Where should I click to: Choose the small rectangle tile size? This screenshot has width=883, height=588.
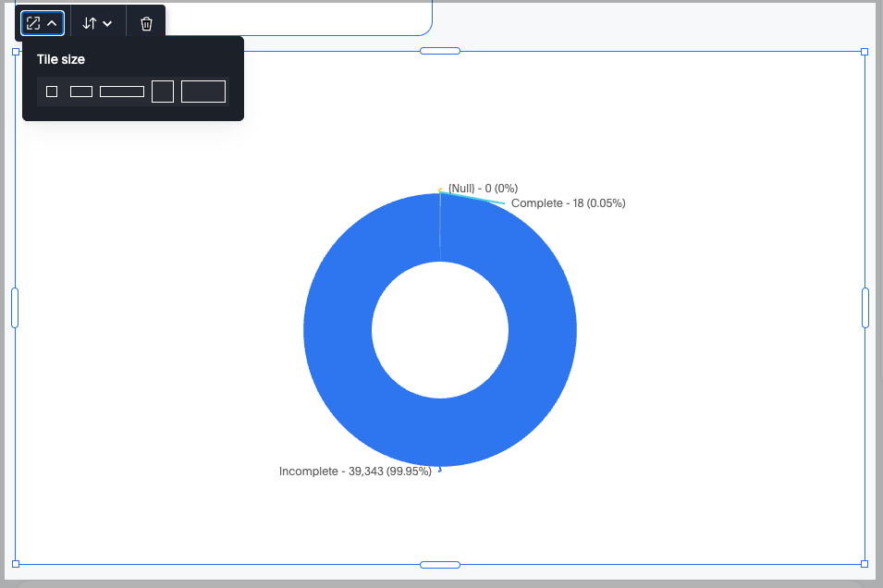81,92
